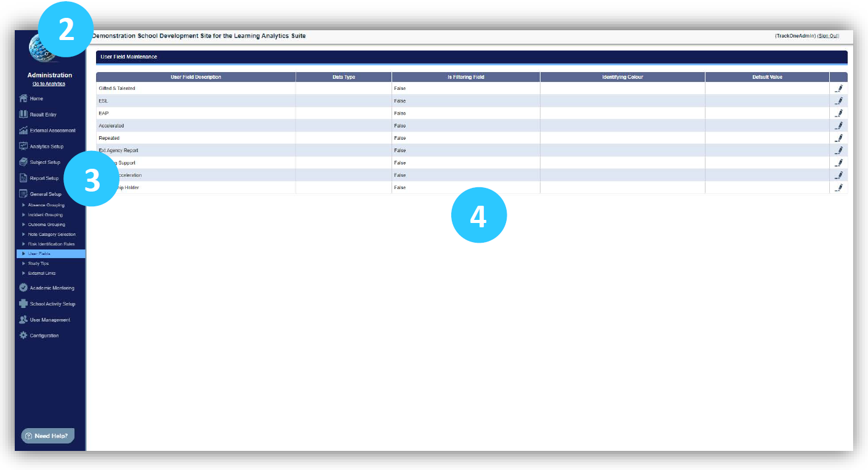Collapse General Setup via its list icon
Screen dimensions: 868x470
click(x=23, y=194)
